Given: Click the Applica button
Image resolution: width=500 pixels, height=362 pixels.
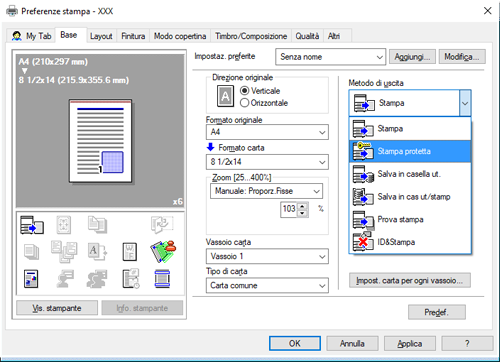Looking at the screenshot, I should click(410, 344).
